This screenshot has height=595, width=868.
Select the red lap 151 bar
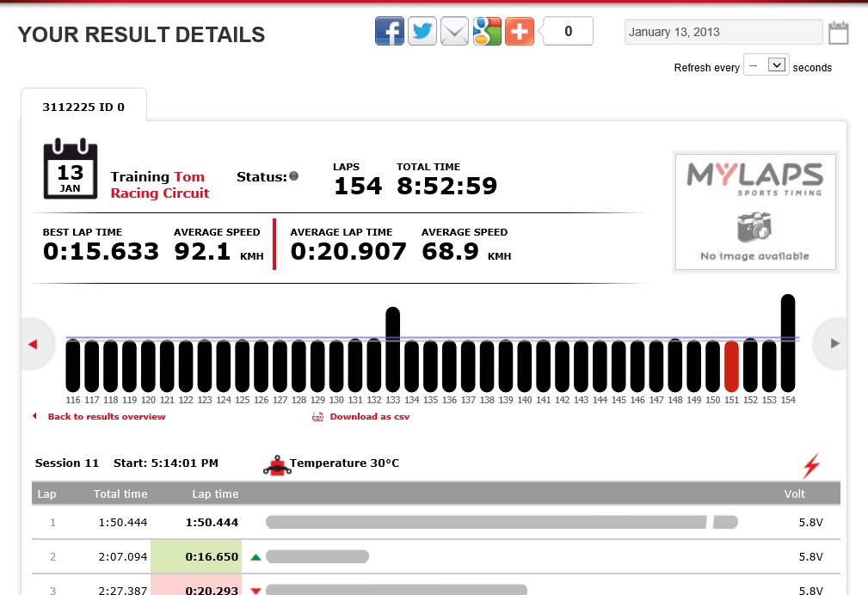732,366
